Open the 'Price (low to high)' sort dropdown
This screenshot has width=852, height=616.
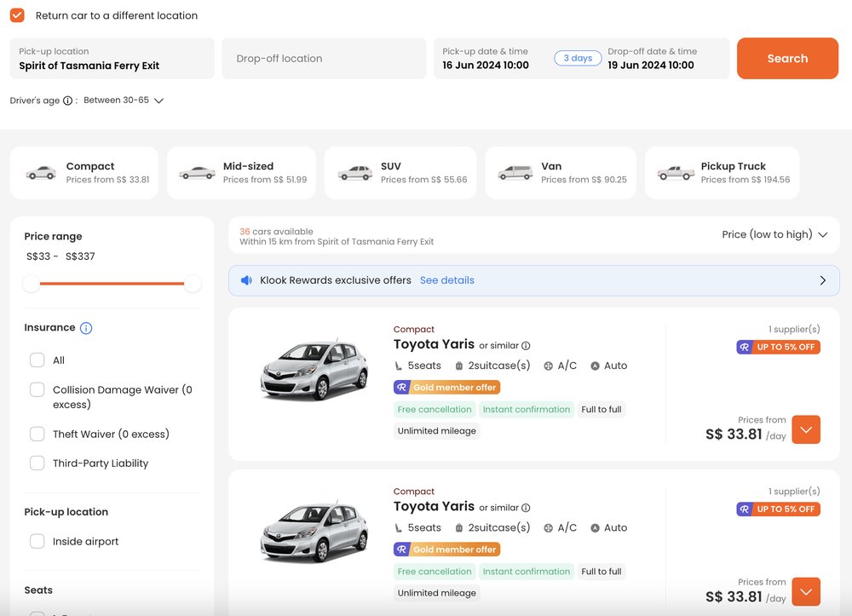tap(774, 233)
